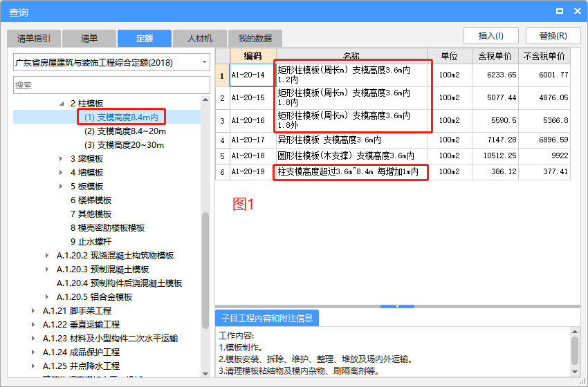Click the price cell 10512.25
This screenshot has width=588, height=387.
coord(495,156)
